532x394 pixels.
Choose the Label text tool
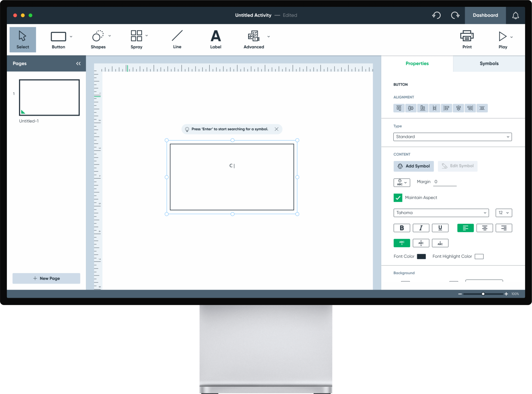(x=216, y=39)
